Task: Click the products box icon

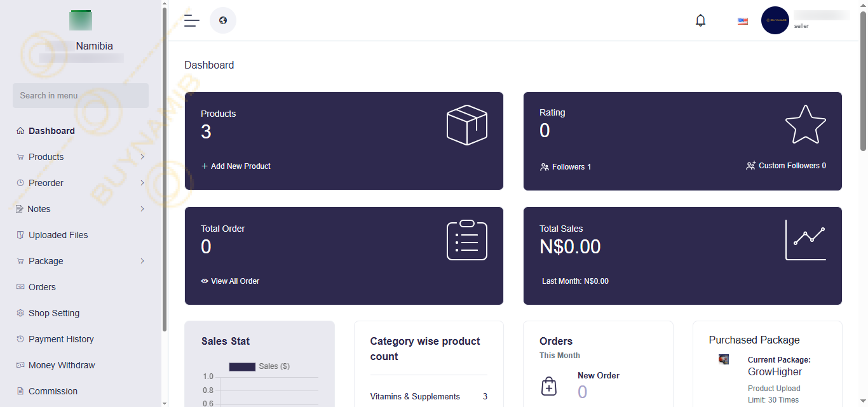Action: pyautogui.click(x=466, y=125)
